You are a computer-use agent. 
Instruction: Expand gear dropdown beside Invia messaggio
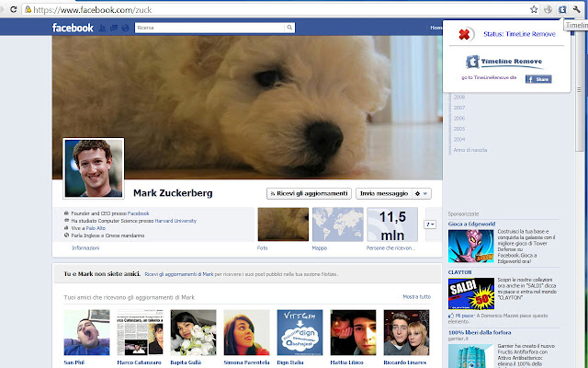pos(422,194)
